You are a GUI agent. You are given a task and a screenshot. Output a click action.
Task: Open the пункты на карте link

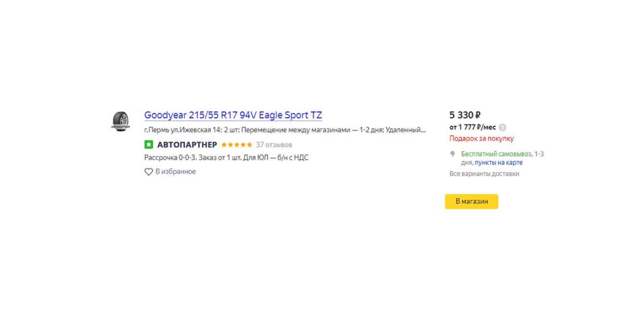[499, 163]
